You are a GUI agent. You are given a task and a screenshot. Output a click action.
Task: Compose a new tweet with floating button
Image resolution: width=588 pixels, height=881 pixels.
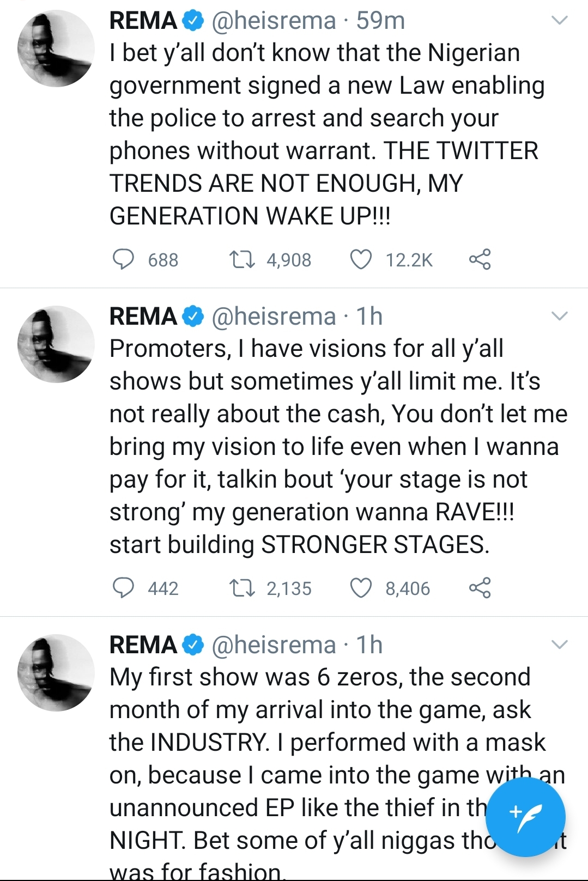525,817
